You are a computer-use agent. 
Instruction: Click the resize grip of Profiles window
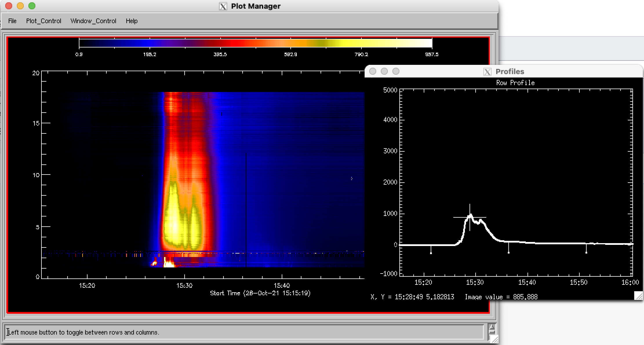[638, 296]
